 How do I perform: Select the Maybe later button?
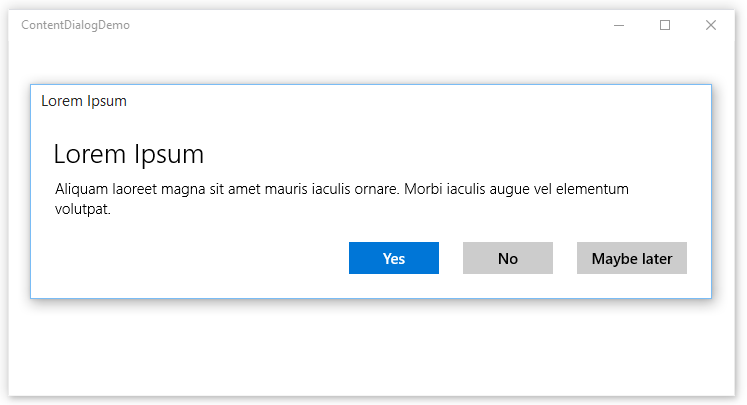coord(632,258)
